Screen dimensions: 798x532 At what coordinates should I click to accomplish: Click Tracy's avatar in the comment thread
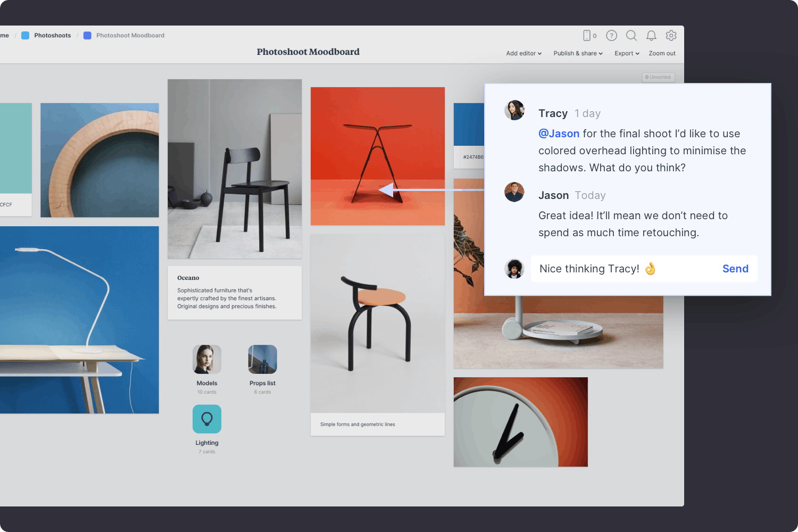(514, 110)
